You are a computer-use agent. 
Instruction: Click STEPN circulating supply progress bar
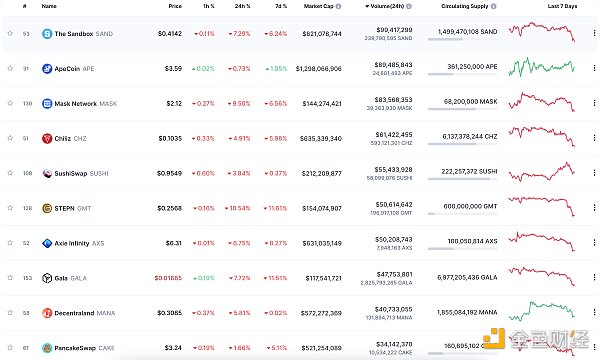click(462, 214)
